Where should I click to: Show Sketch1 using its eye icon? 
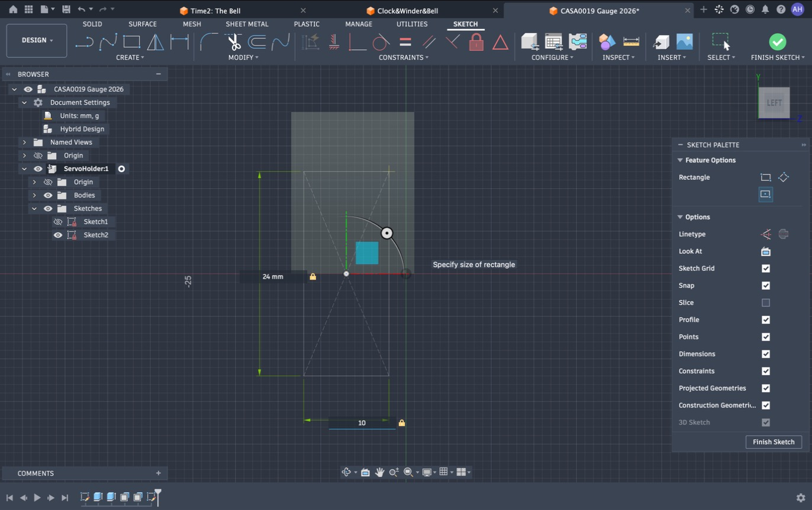coord(57,222)
